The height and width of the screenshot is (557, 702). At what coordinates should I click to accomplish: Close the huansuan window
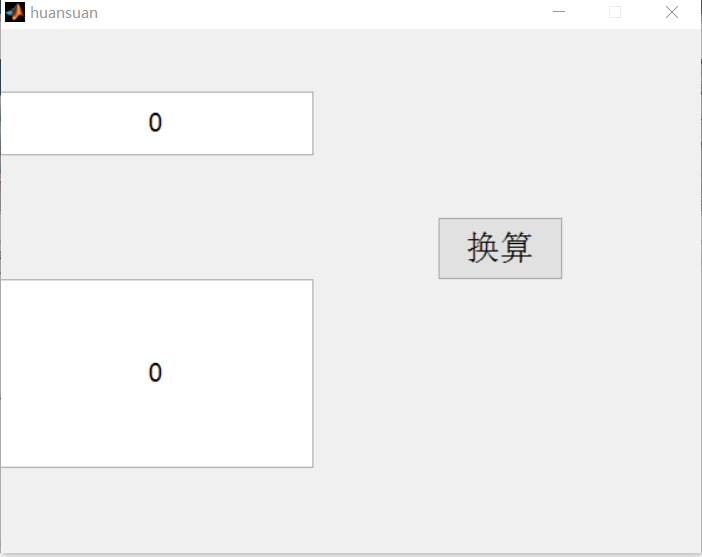pos(672,12)
